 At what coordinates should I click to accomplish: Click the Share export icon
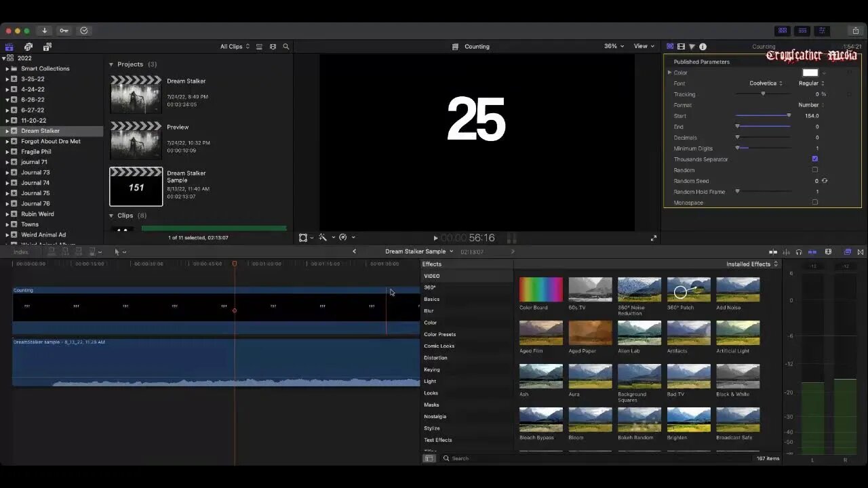(x=855, y=30)
